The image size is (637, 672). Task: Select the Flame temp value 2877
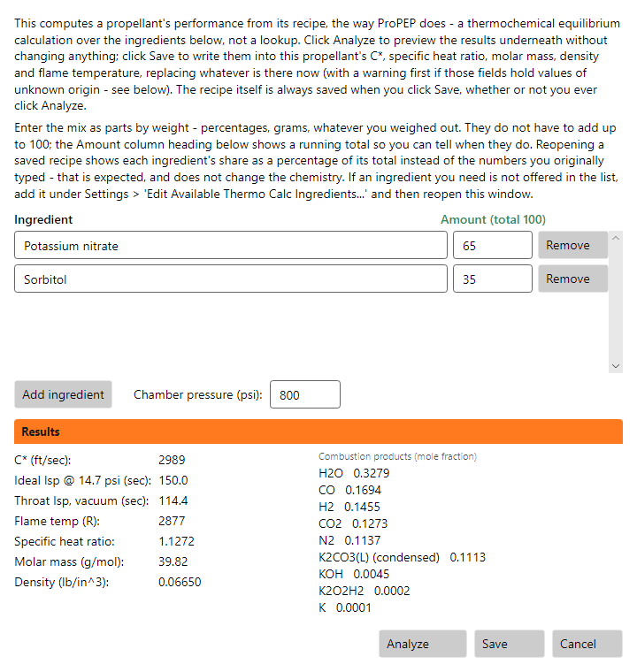[x=172, y=521]
